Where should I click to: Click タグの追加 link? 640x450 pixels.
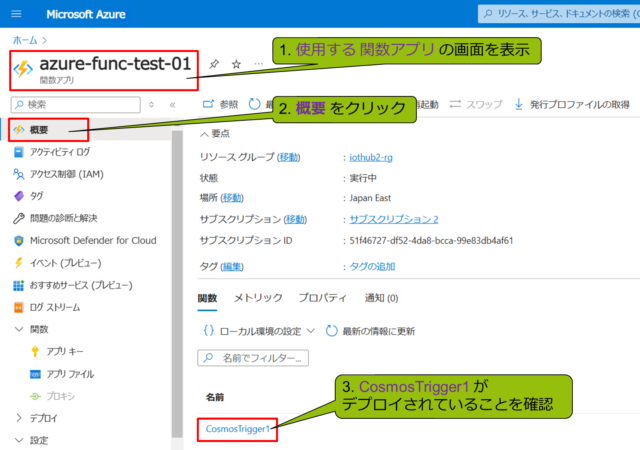point(372,267)
